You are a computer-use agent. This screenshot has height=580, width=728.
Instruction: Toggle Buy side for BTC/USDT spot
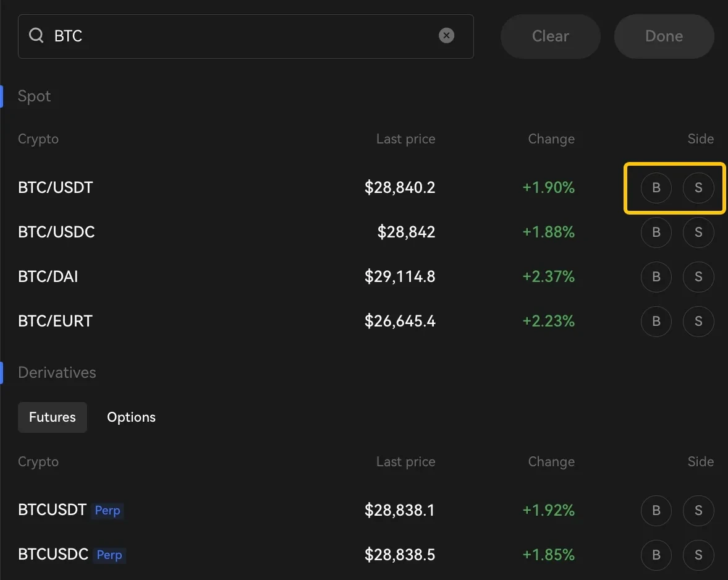click(x=656, y=187)
